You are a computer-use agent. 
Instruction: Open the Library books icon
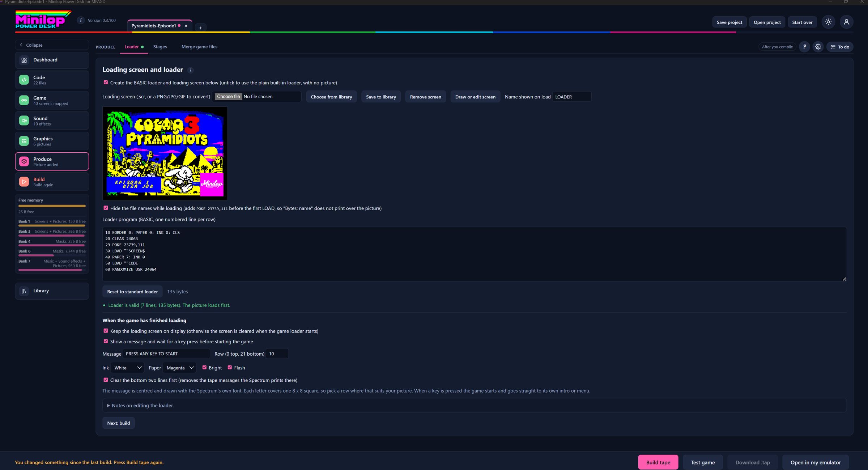tap(24, 291)
